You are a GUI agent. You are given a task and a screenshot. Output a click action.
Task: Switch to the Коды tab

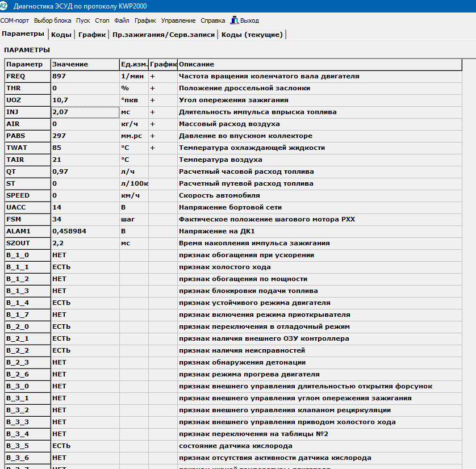(x=61, y=35)
